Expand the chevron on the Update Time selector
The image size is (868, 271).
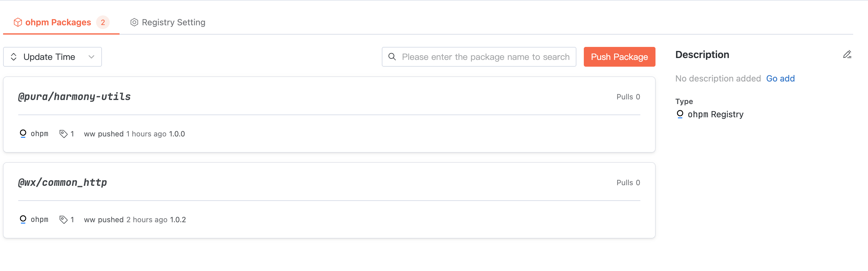pos(91,57)
